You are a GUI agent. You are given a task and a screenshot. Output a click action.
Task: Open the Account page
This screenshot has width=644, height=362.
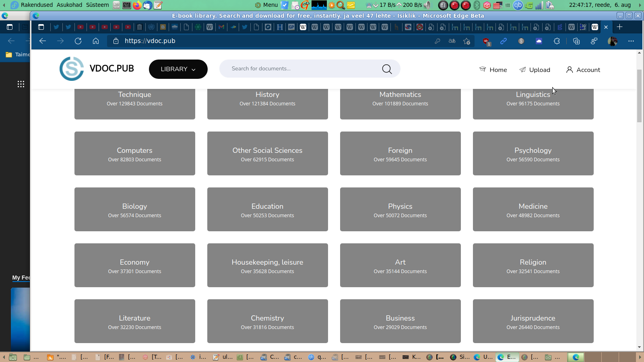click(583, 70)
